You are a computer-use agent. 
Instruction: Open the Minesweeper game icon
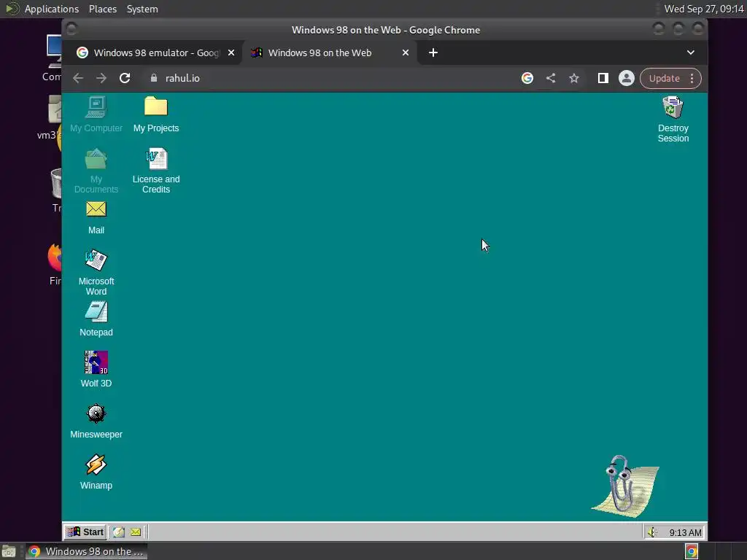(x=96, y=421)
